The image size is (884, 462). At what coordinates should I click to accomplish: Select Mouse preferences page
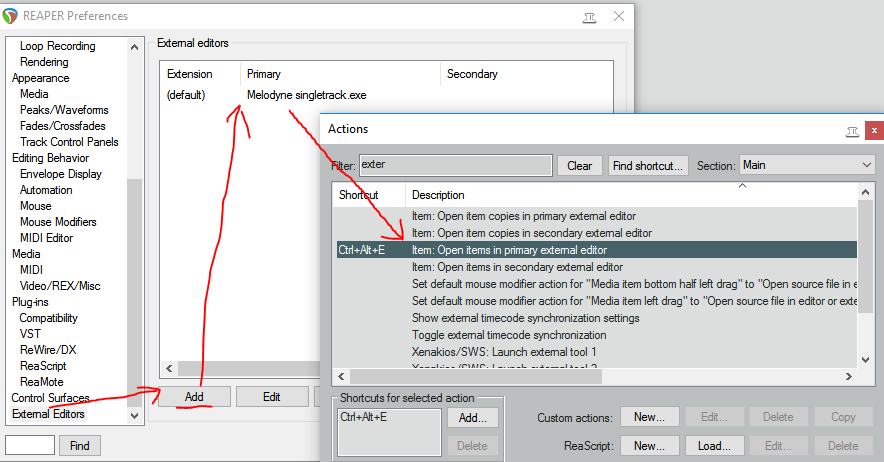click(x=36, y=206)
